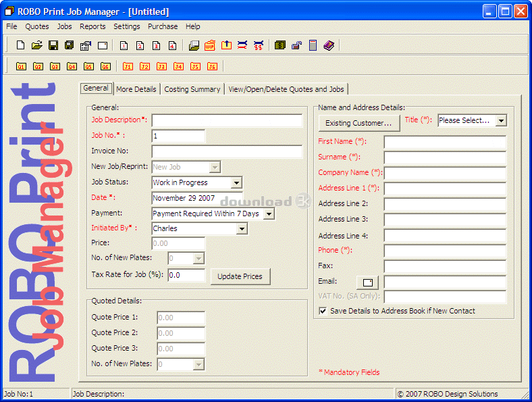
Task: Click the Job No. input field
Action: pyautogui.click(x=178, y=136)
